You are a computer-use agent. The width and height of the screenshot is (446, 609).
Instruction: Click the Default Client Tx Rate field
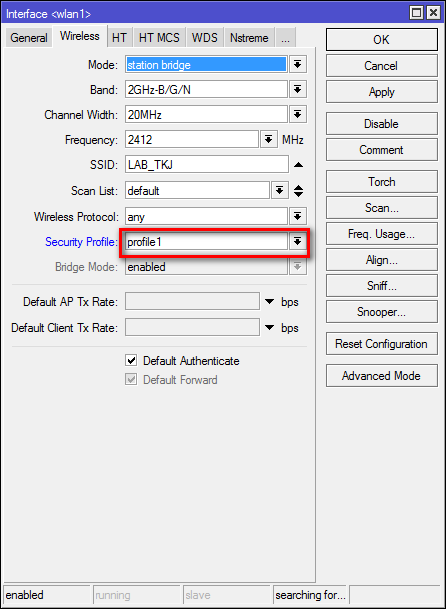tap(192, 328)
